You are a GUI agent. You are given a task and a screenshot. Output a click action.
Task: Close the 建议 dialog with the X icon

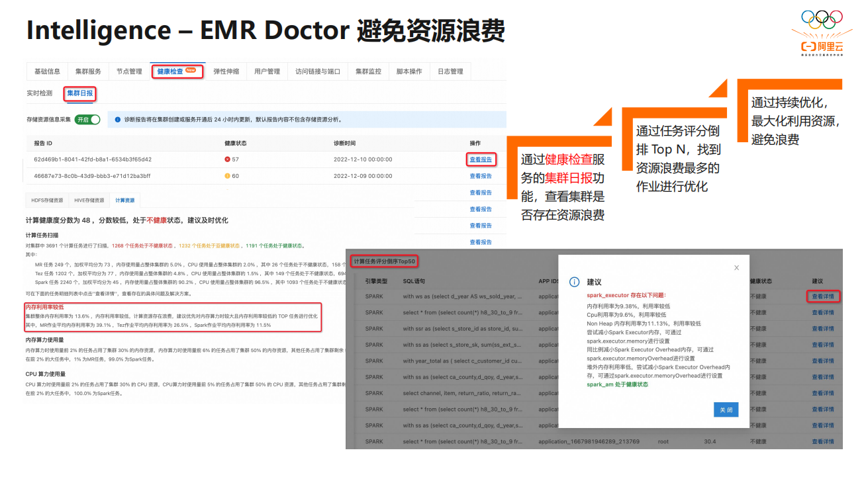coord(737,267)
